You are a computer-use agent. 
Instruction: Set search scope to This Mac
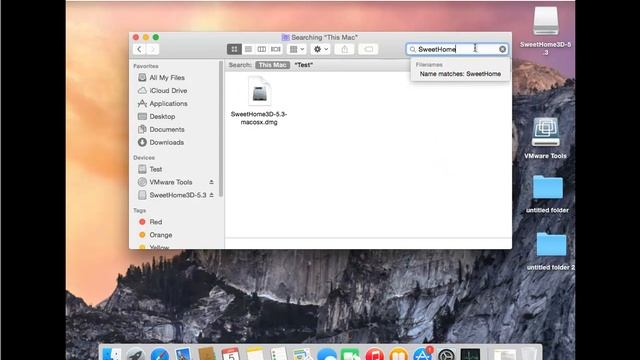point(272,65)
